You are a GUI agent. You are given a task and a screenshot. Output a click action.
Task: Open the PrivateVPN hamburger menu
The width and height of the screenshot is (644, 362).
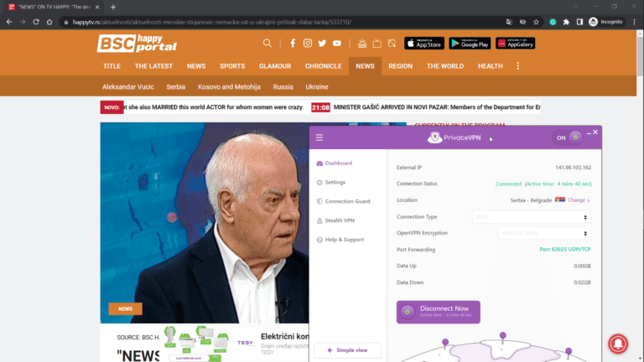(319, 137)
